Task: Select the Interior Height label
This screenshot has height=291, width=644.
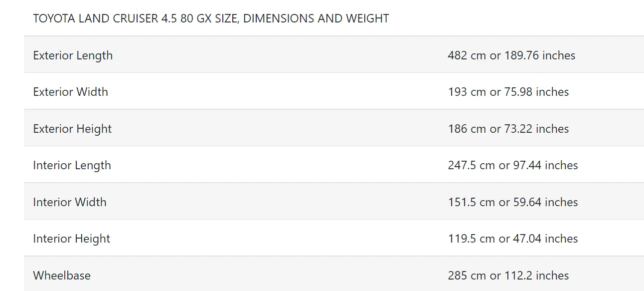Action: click(x=71, y=239)
